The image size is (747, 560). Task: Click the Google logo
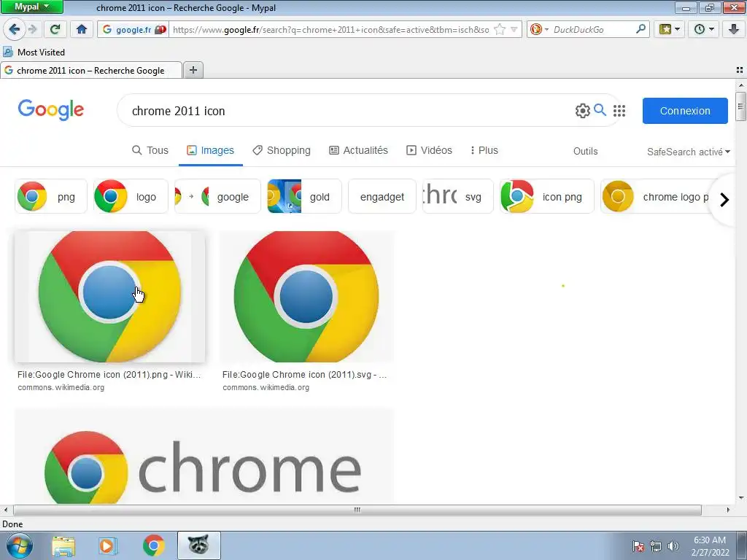coord(51,110)
